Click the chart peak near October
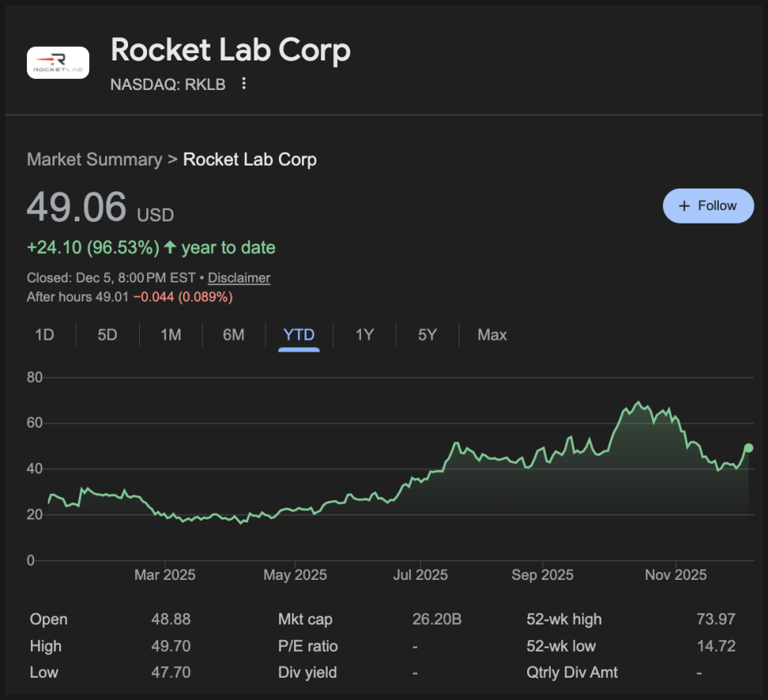768x700 pixels. (x=638, y=402)
